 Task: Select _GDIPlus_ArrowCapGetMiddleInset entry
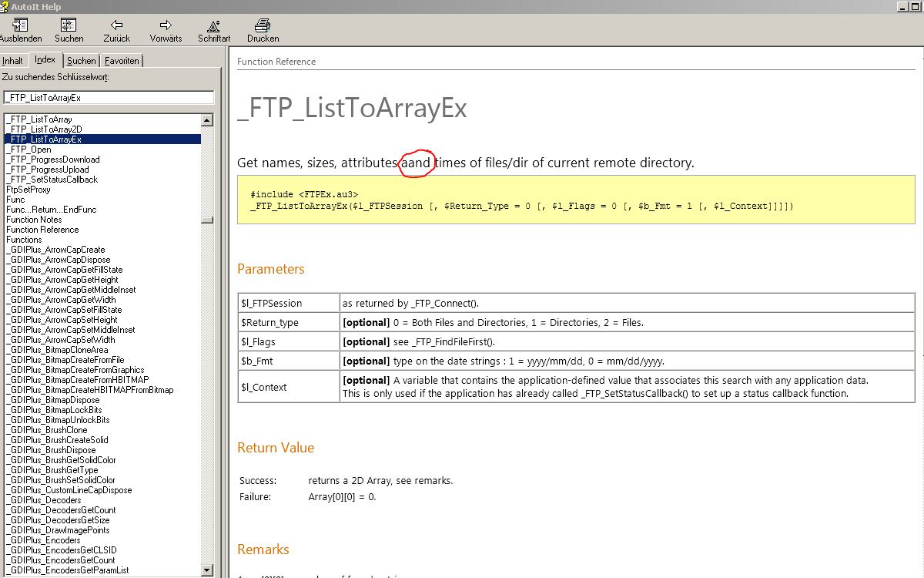pos(71,290)
